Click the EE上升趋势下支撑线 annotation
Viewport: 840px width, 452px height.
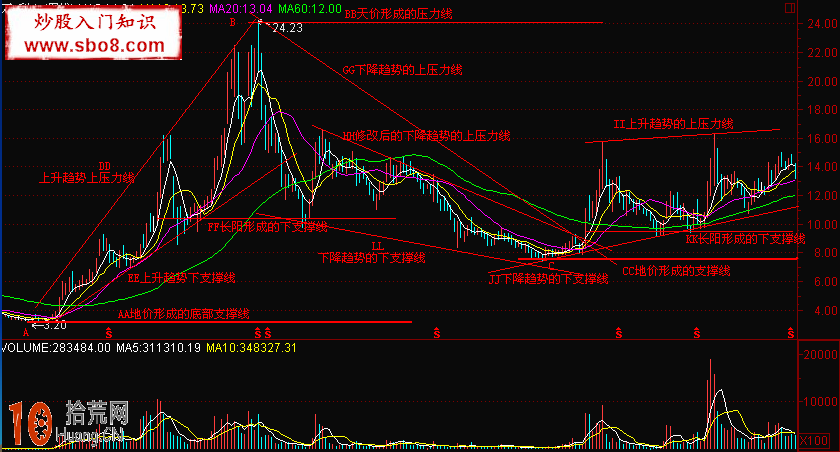click(x=182, y=278)
